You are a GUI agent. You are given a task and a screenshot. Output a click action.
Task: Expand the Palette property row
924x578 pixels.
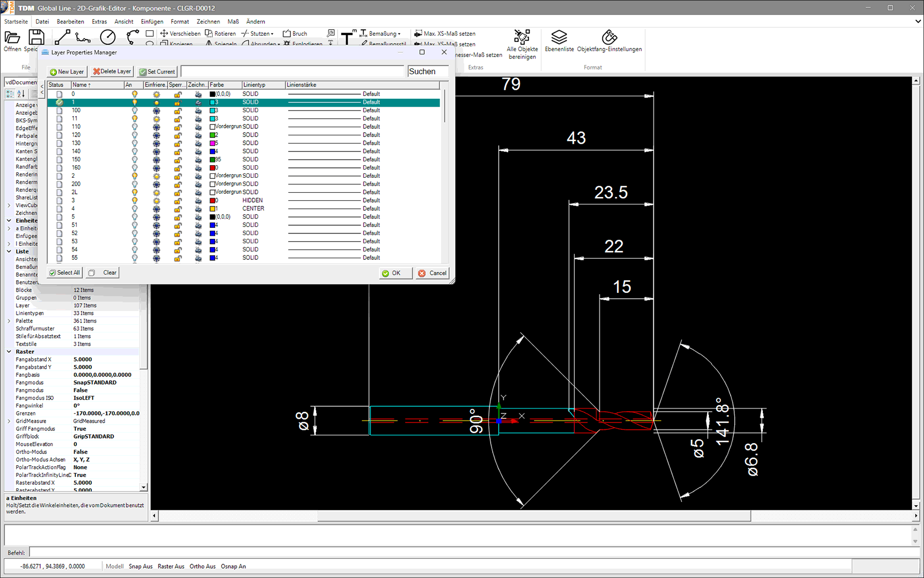(9, 321)
